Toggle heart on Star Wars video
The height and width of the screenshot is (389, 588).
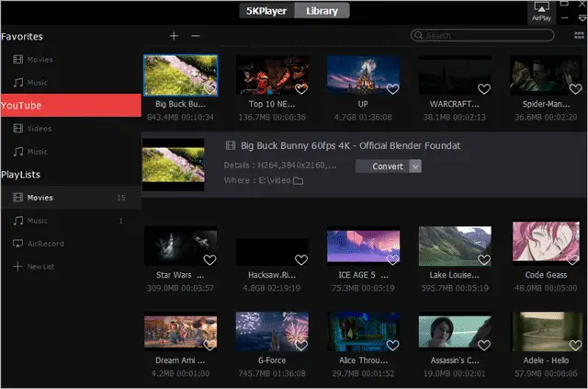click(209, 260)
